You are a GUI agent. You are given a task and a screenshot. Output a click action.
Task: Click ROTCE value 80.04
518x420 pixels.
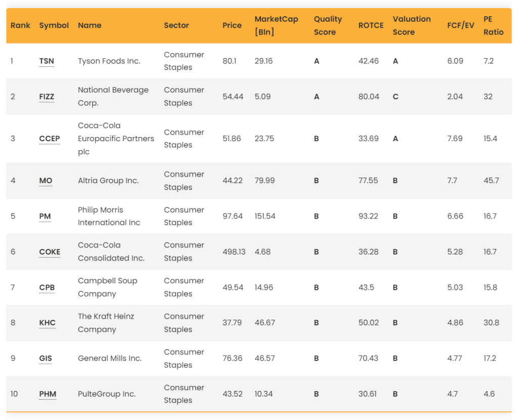click(369, 97)
